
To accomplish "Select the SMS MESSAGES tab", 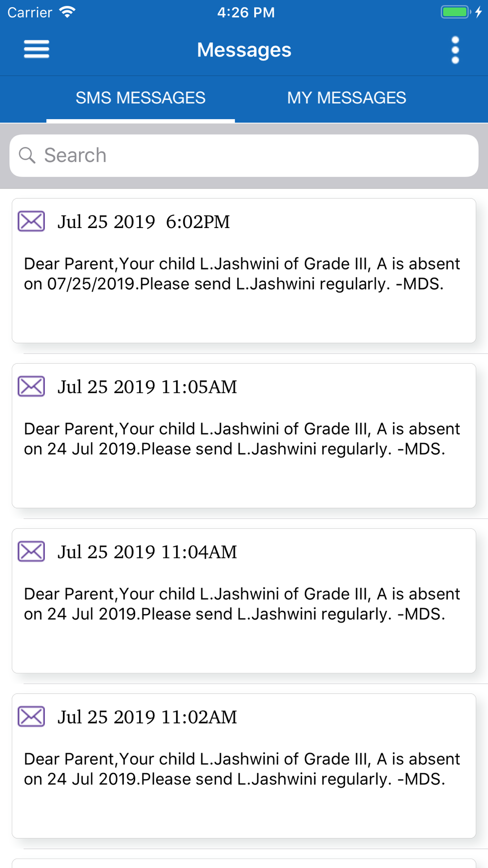I will pos(141,98).
